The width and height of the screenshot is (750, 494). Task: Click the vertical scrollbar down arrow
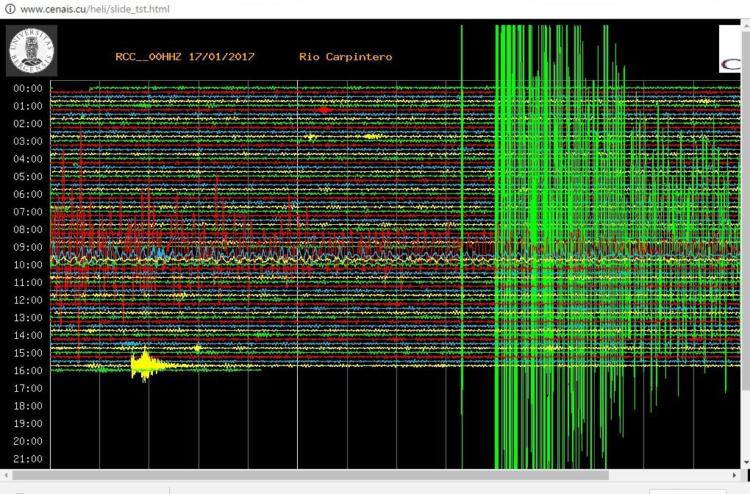pyautogui.click(x=746, y=463)
